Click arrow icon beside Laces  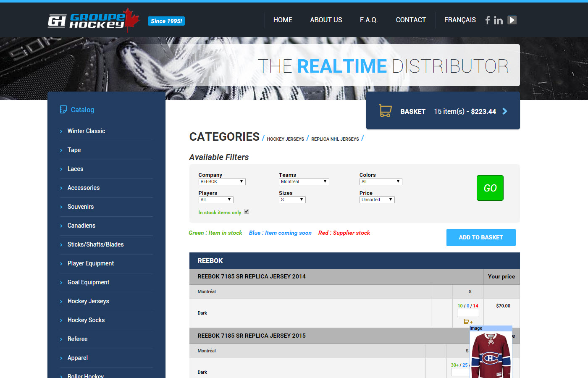click(61, 169)
